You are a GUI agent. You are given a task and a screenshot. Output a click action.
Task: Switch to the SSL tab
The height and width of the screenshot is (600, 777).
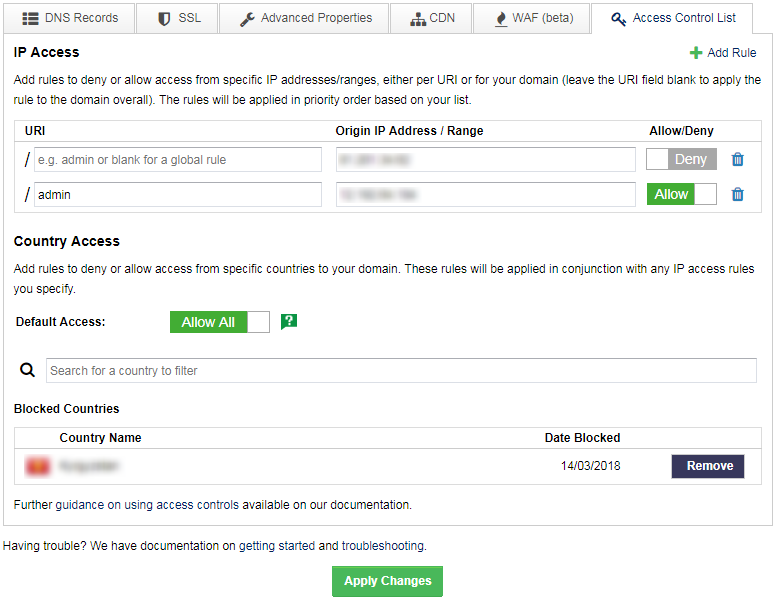point(179,18)
